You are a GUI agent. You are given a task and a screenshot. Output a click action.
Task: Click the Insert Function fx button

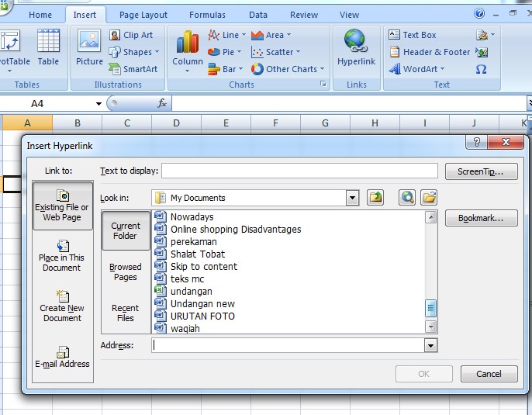[x=162, y=103]
